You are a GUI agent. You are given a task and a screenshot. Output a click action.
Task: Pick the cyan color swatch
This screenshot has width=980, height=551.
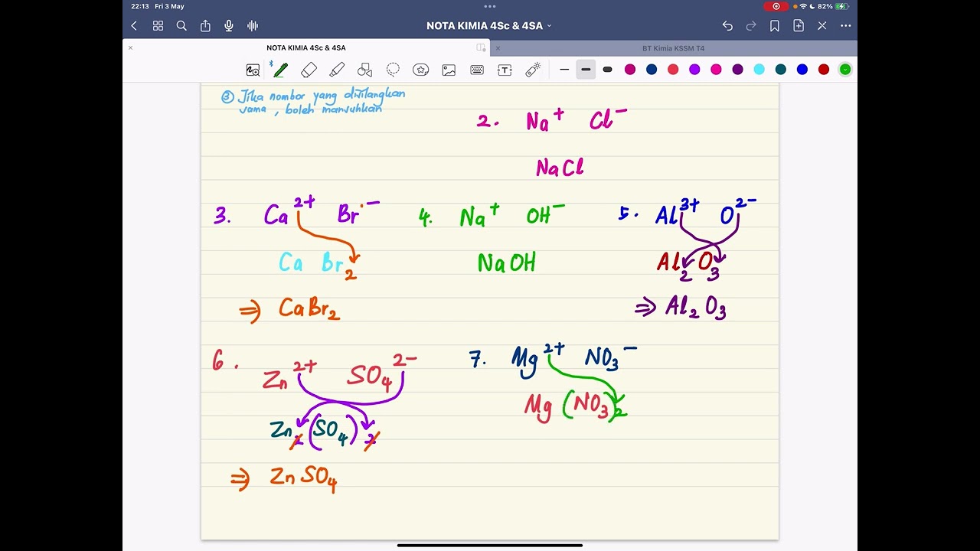759,70
